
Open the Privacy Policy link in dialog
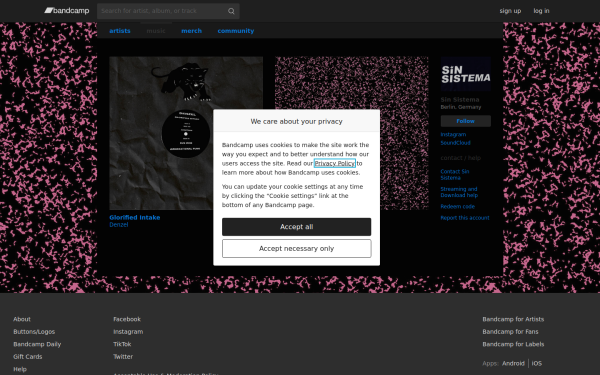click(x=335, y=163)
